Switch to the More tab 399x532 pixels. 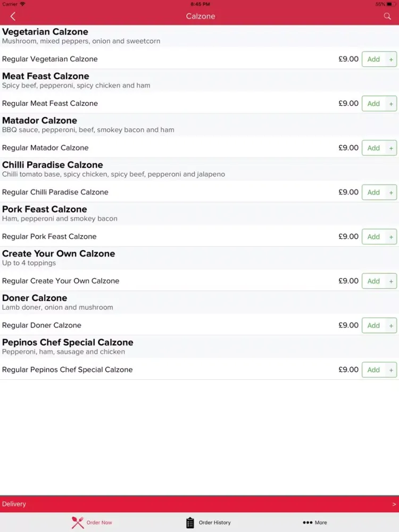315,522
